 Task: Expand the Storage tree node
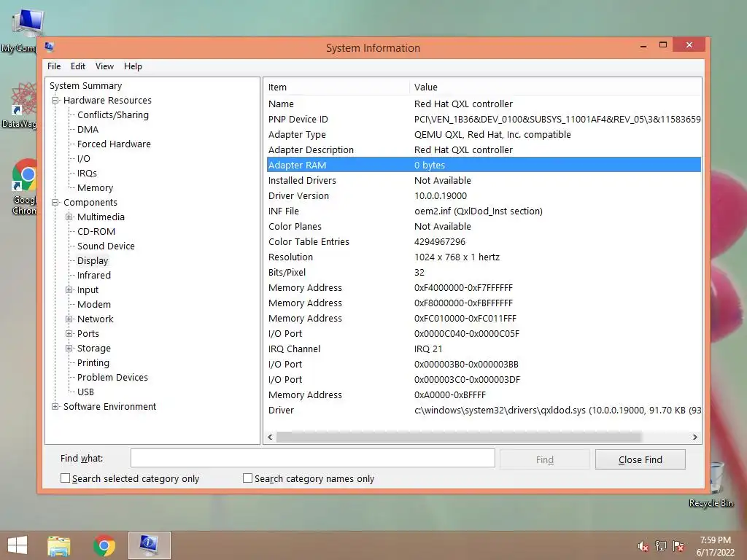69,349
